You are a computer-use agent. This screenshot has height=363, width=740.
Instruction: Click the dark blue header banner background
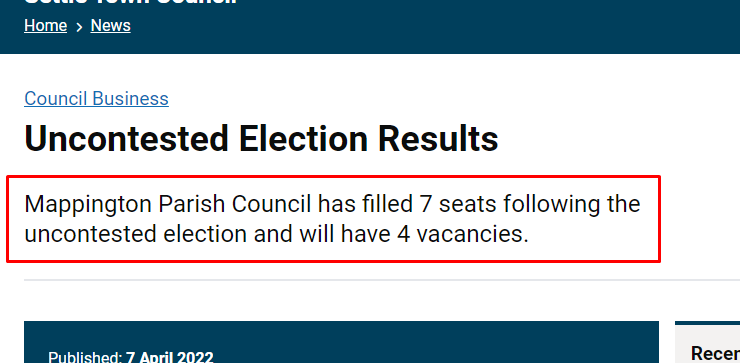click(x=425, y=26)
